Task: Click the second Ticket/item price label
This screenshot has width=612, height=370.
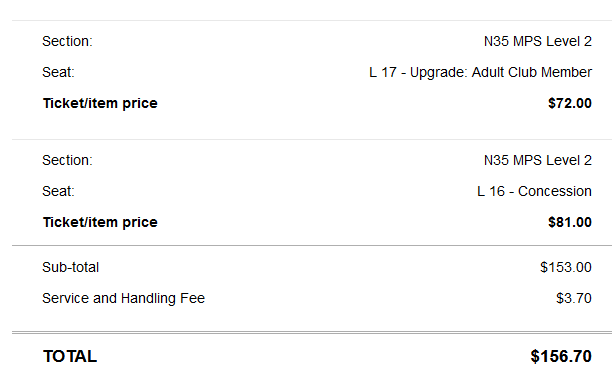Action: click(100, 222)
